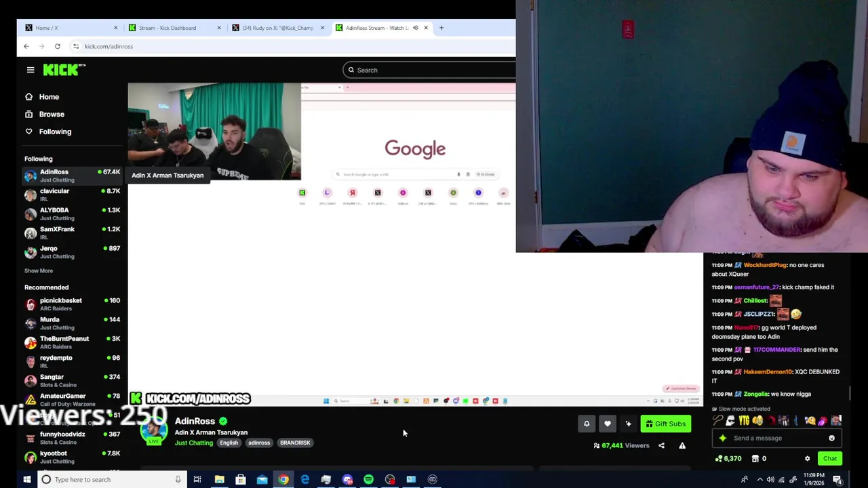Open Browse in Kick sidebar
Image resolution: width=868 pixels, height=488 pixels.
[x=52, y=115]
